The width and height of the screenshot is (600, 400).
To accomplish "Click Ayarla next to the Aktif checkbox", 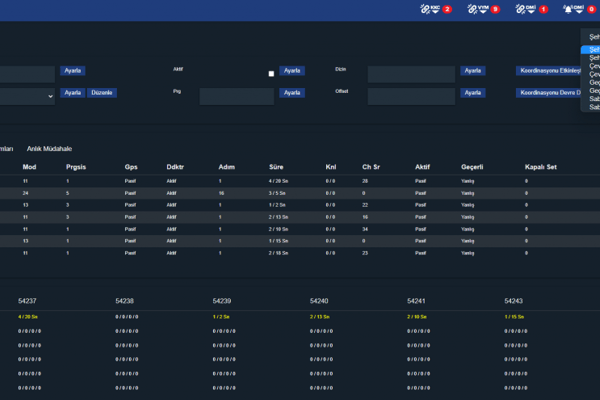I will point(292,71).
